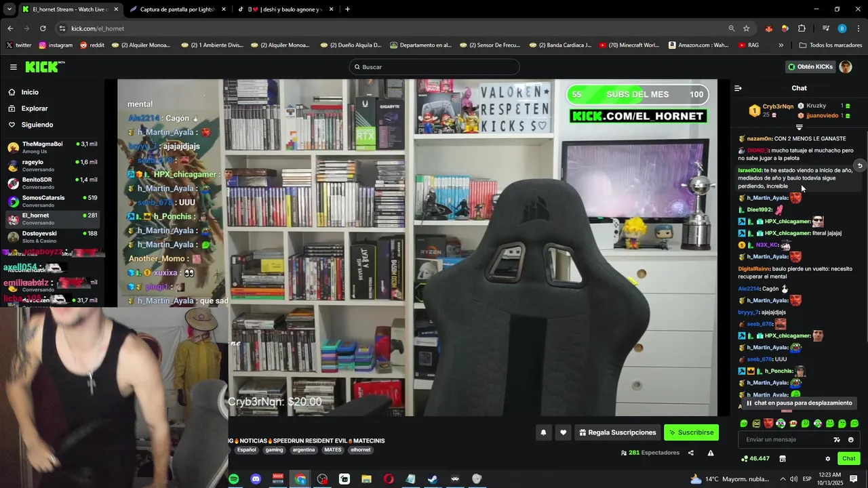Click the argentina stream tag
The width and height of the screenshot is (868, 488).
click(x=304, y=450)
